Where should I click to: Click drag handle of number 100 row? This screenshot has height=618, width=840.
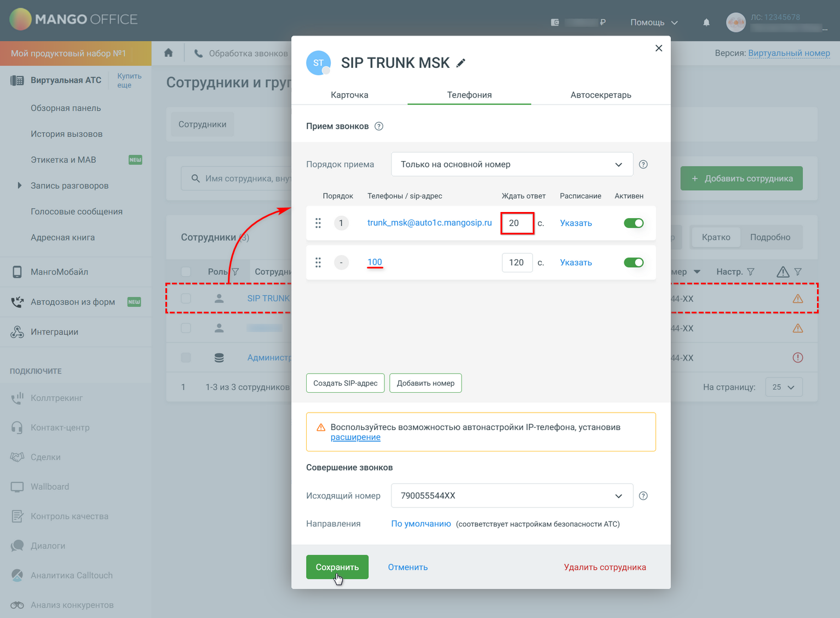tap(318, 262)
